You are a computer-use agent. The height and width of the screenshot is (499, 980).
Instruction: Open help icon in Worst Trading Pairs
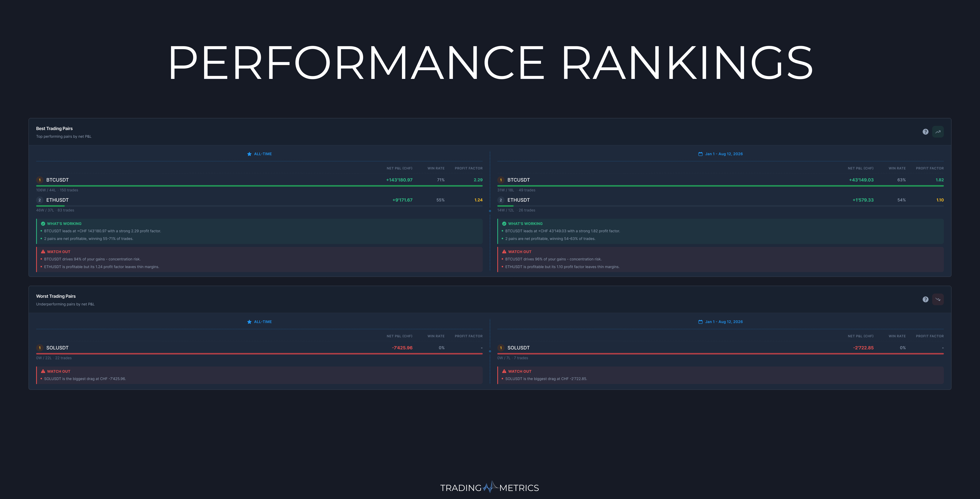[x=925, y=300]
